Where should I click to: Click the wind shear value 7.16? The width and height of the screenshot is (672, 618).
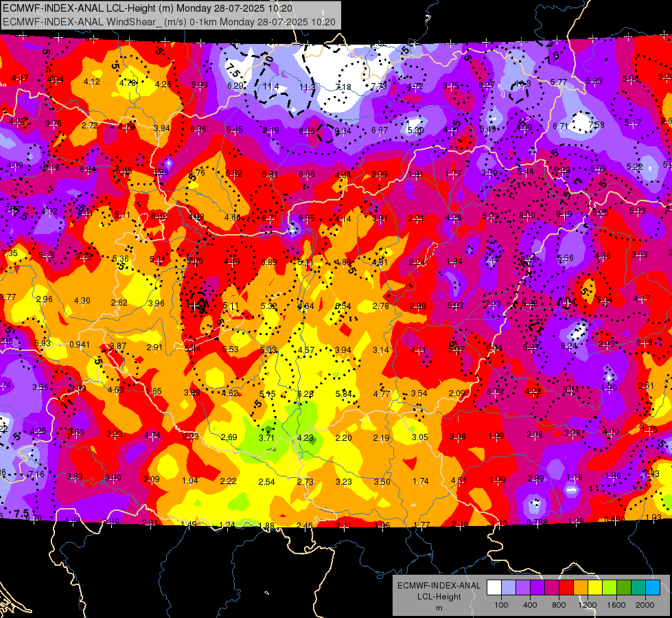[36, 474]
